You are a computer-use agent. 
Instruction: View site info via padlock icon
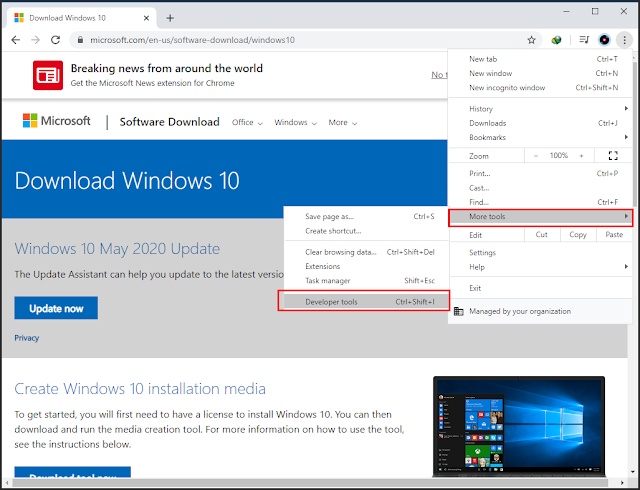point(80,40)
